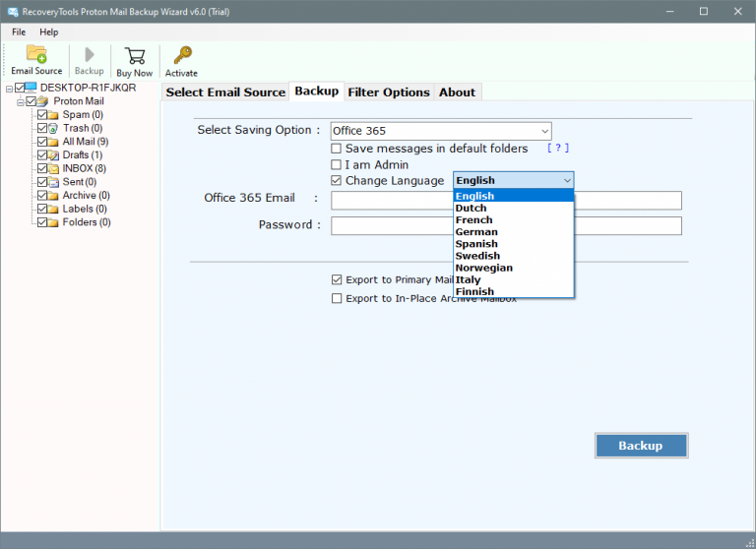Screen dimensions: 756x549
Task: Select the All Mail (9) tree label
Action: tap(86, 142)
